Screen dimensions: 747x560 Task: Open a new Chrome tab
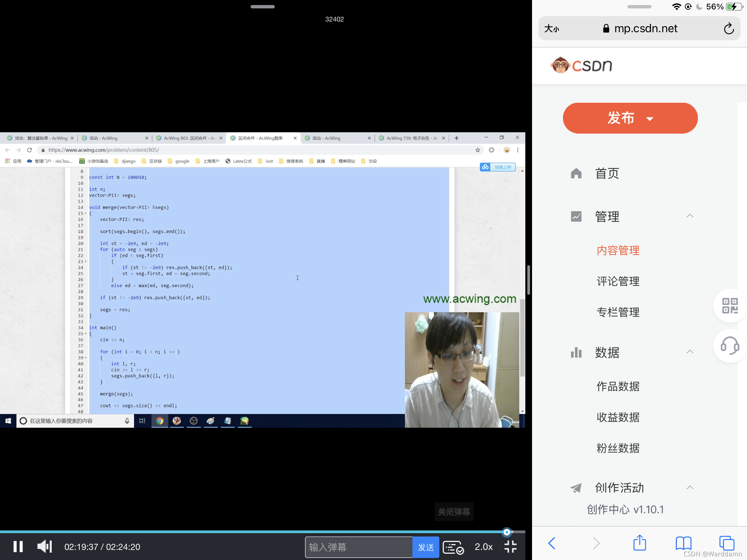click(x=456, y=138)
